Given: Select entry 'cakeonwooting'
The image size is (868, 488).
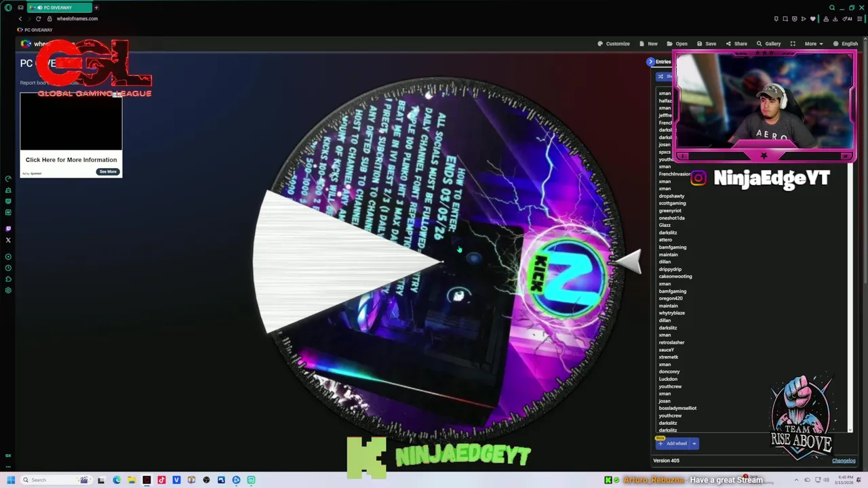Looking at the screenshot, I should coord(675,277).
